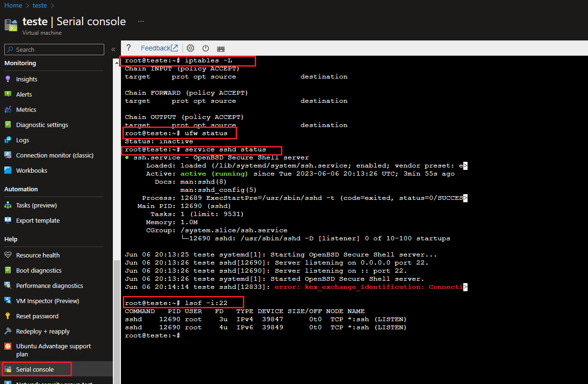Open Reset password menu item

pos(37,316)
